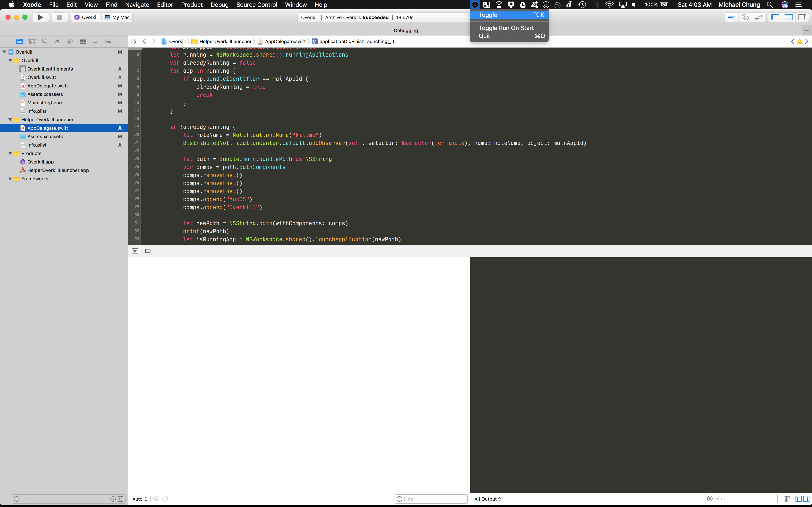Open the Report navigator speech bubble
The image size is (812, 507).
(x=108, y=41)
